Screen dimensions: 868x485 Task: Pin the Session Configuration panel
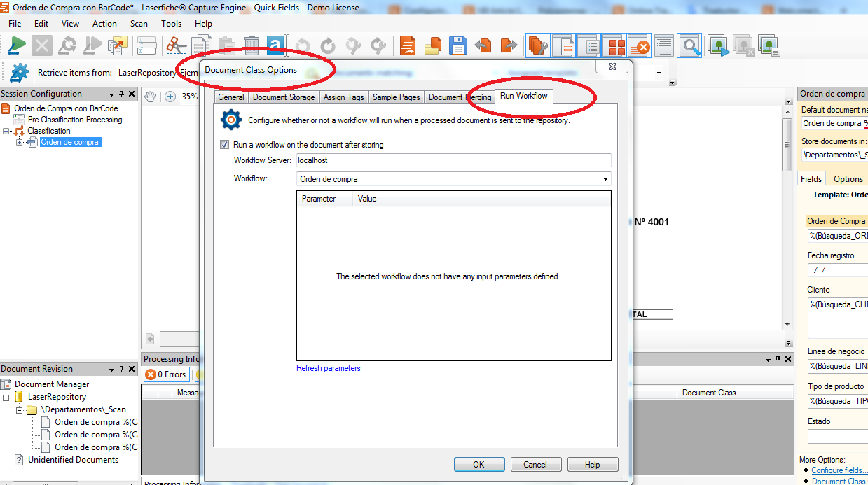121,94
